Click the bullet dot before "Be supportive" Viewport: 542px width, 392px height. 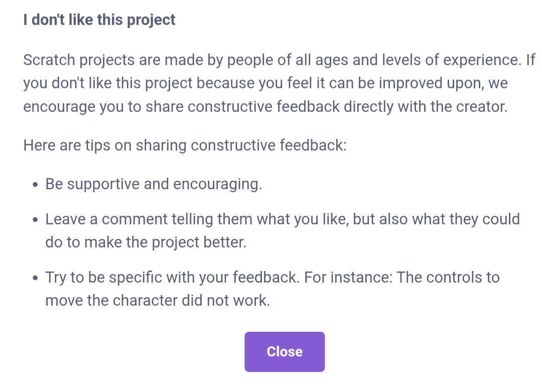pos(35,185)
